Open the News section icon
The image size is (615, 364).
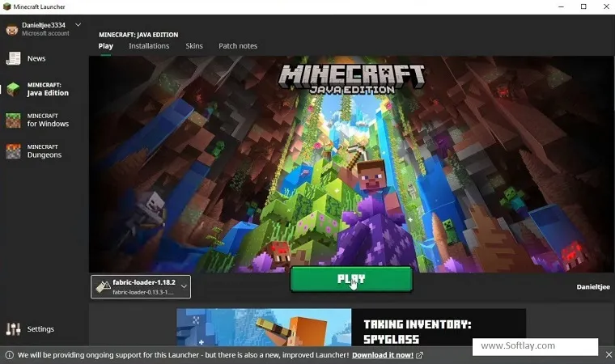click(13, 58)
